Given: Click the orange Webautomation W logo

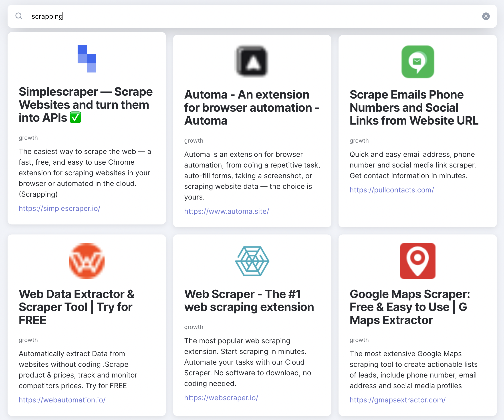Looking at the screenshot, I should tap(87, 261).
